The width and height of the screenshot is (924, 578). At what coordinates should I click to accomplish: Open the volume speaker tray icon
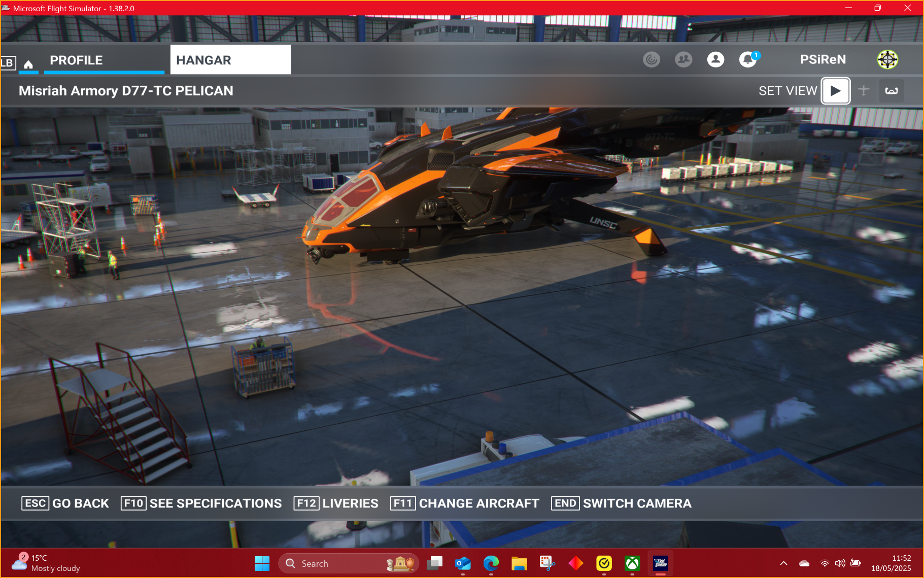[x=840, y=563]
